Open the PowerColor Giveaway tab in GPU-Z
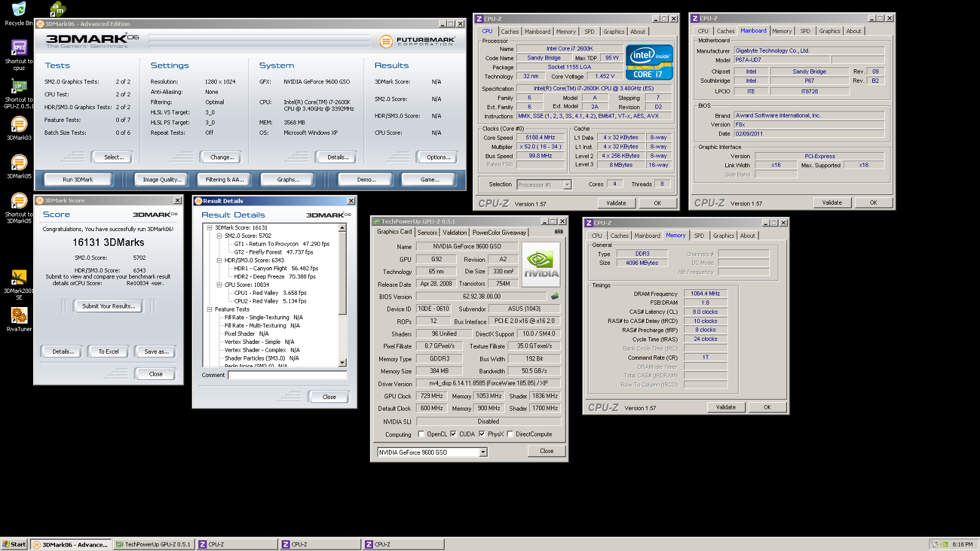The image size is (980, 551). (x=499, y=232)
